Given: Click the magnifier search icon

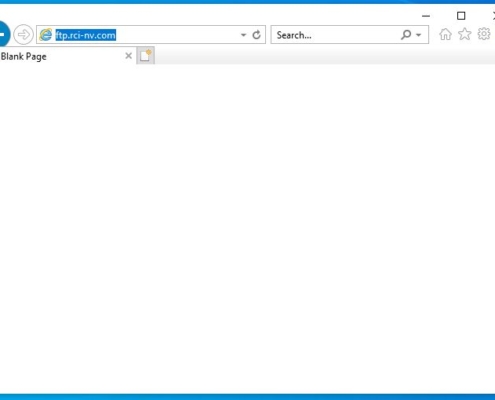Looking at the screenshot, I should pos(406,35).
